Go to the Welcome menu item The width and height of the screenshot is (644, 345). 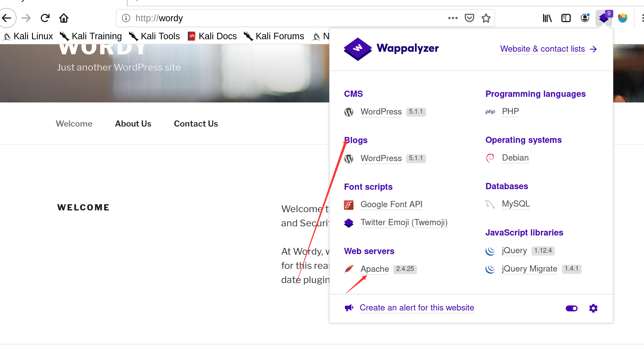74,124
